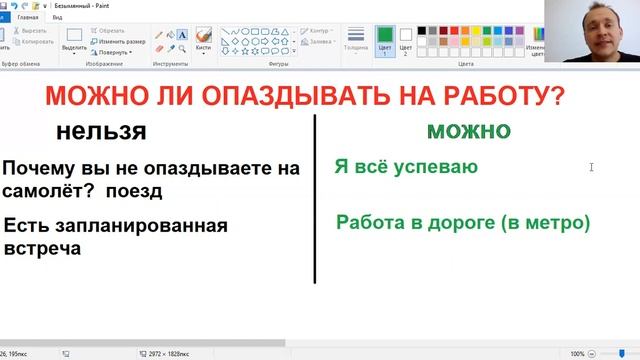Screen dimensions: 640x360
Task: Choose the Cloud callout shape
Action: tap(285, 51)
